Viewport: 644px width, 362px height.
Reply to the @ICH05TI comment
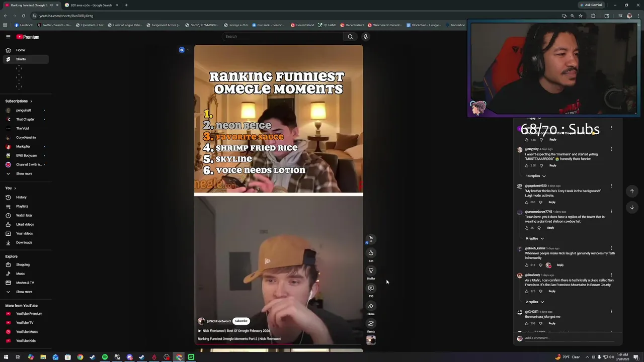(x=552, y=323)
